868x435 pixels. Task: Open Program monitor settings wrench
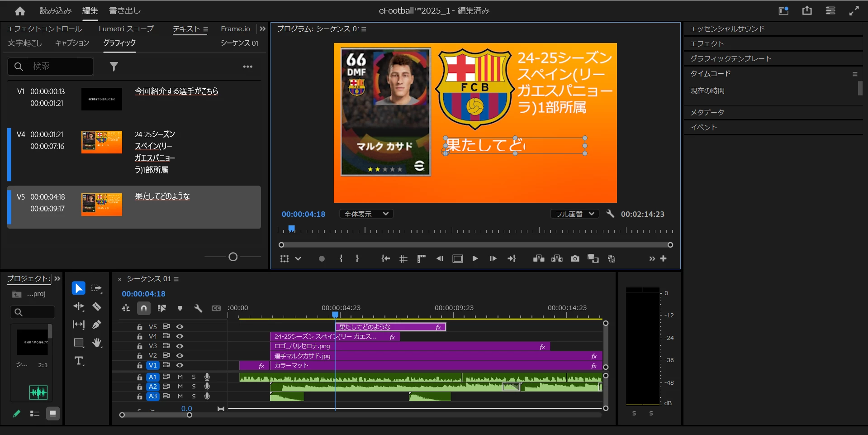(610, 214)
